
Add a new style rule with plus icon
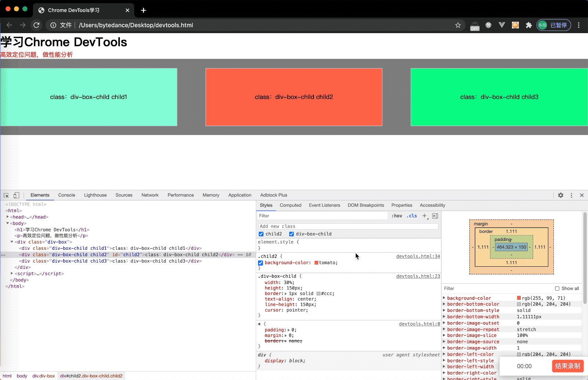(x=425, y=216)
